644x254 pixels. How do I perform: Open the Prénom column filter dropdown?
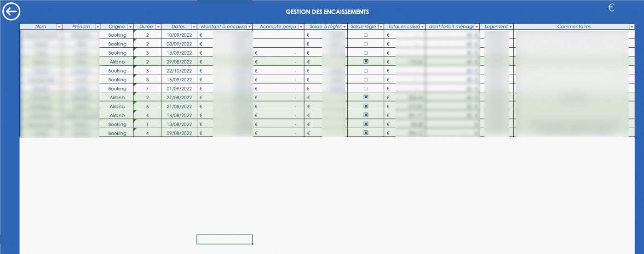tap(98, 27)
